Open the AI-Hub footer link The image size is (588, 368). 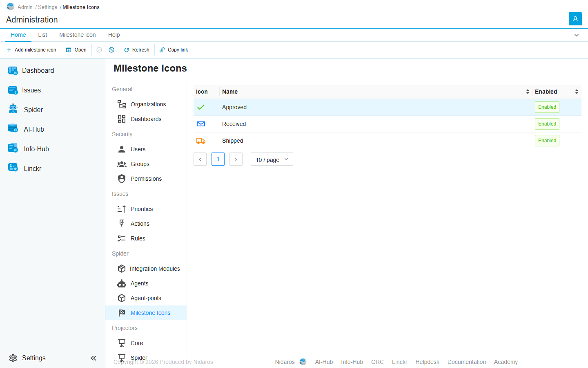(324, 362)
